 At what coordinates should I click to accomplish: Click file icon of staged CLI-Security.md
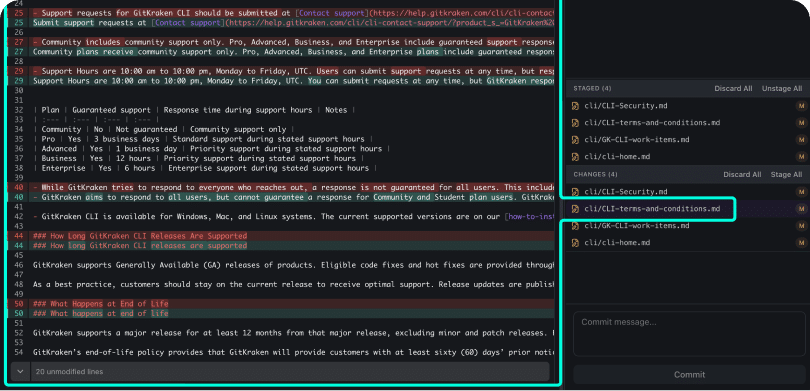(x=574, y=106)
